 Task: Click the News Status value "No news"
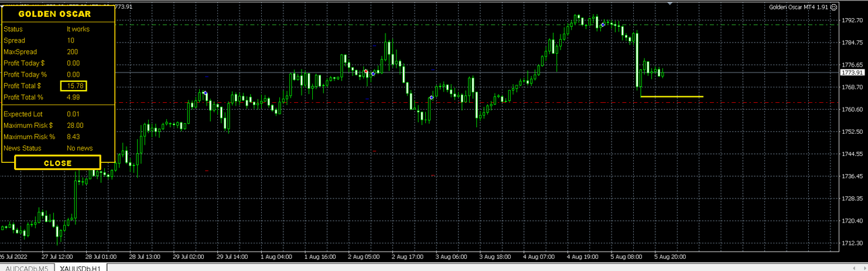point(79,148)
